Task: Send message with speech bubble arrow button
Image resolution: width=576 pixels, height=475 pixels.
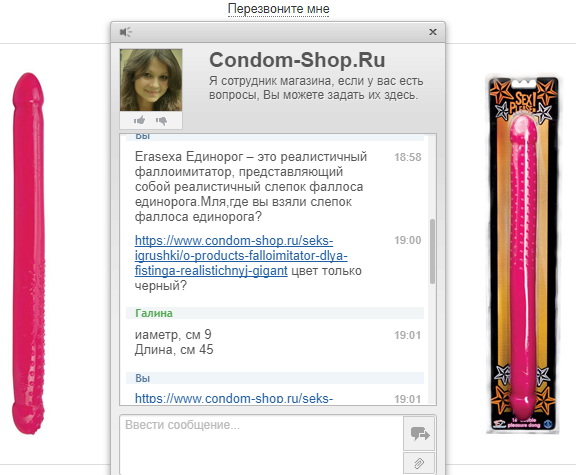Action: [x=419, y=433]
